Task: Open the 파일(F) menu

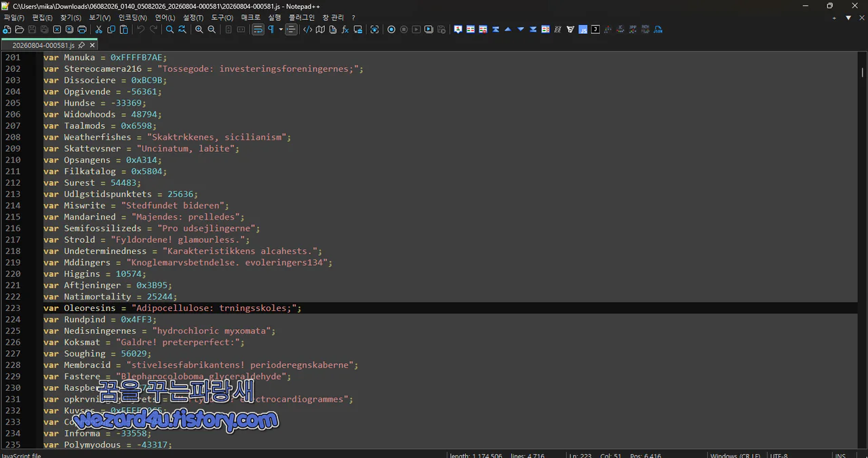Action: point(14,18)
